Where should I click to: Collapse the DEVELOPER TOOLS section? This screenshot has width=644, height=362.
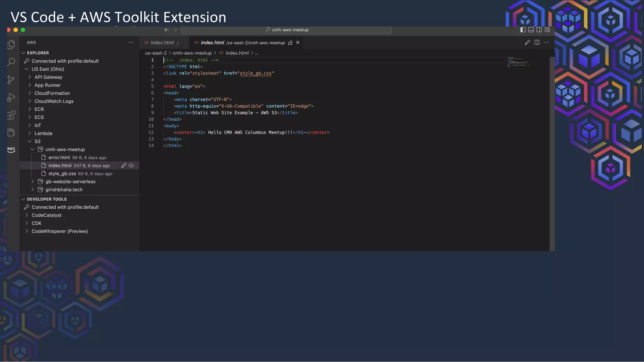coord(23,199)
